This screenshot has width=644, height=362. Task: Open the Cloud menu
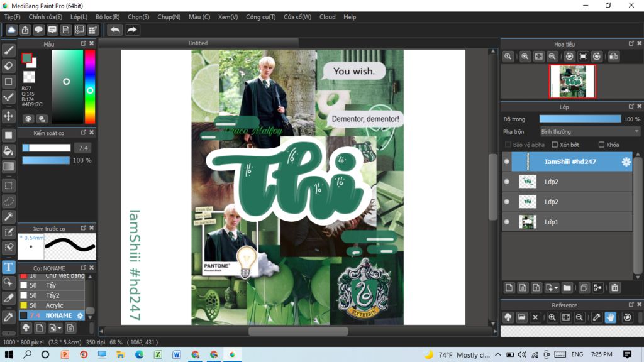coord(327,17)
